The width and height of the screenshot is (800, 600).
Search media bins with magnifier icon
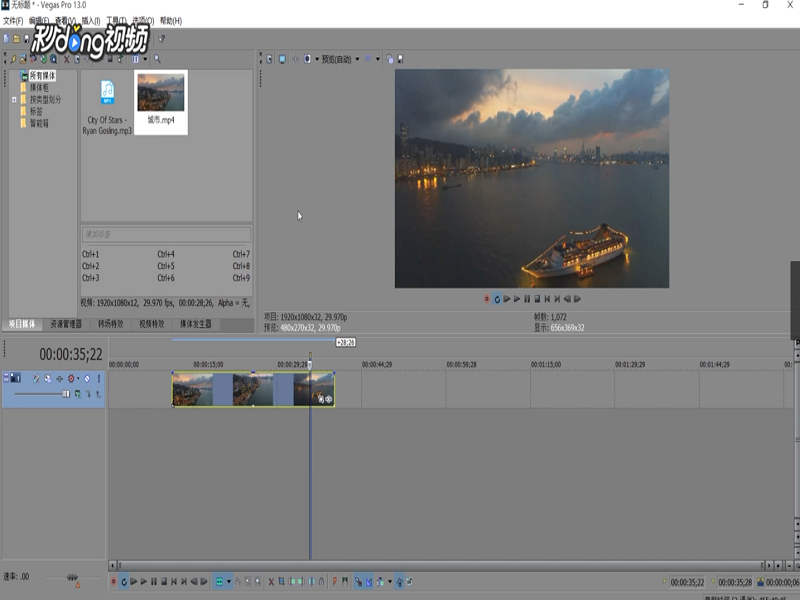[157, 59]
